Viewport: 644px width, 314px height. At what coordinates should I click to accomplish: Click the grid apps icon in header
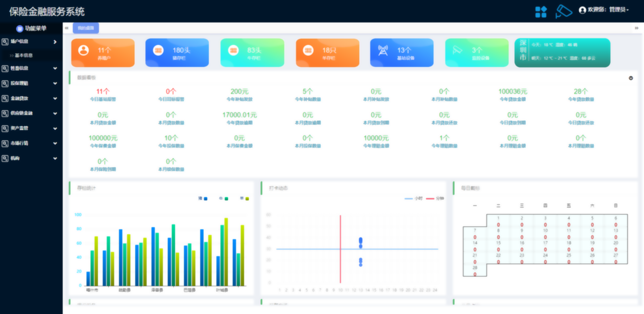pos(541,12)
